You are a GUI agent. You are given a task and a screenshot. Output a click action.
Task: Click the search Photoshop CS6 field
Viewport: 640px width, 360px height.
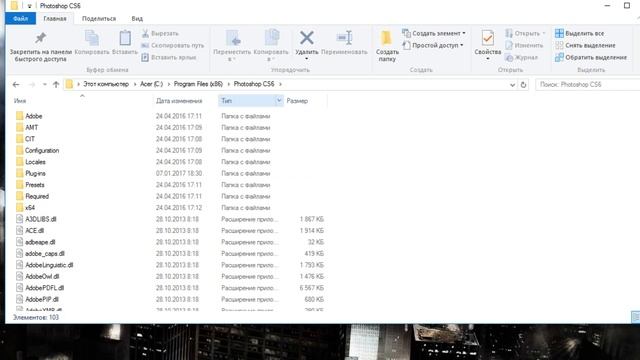588,84
